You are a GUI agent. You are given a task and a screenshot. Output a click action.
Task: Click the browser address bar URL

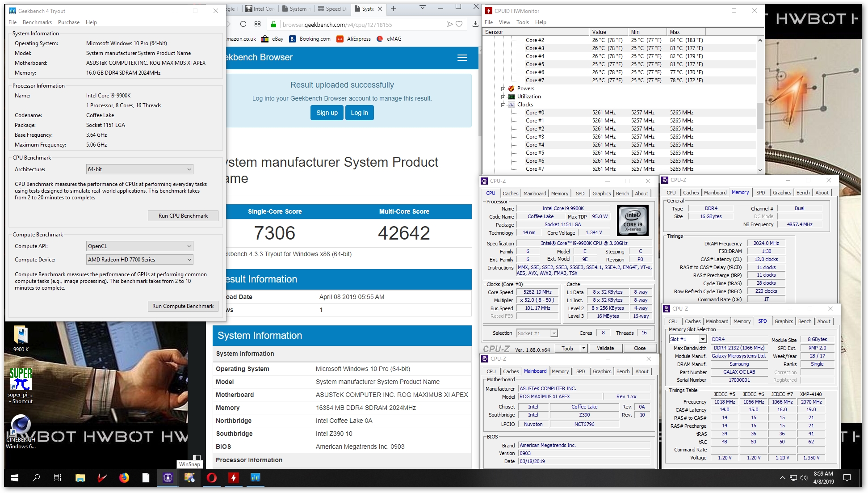(x=337, y=25)
